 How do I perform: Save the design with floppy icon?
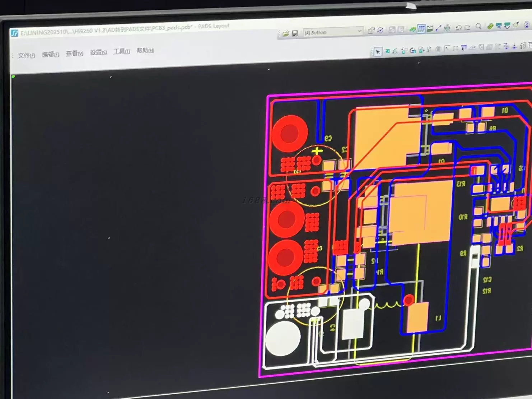[295, 34]
